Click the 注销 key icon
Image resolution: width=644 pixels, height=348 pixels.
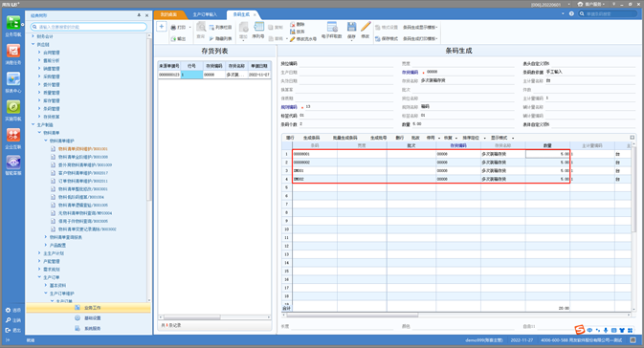pyautogui.click(x=8, y=320)
